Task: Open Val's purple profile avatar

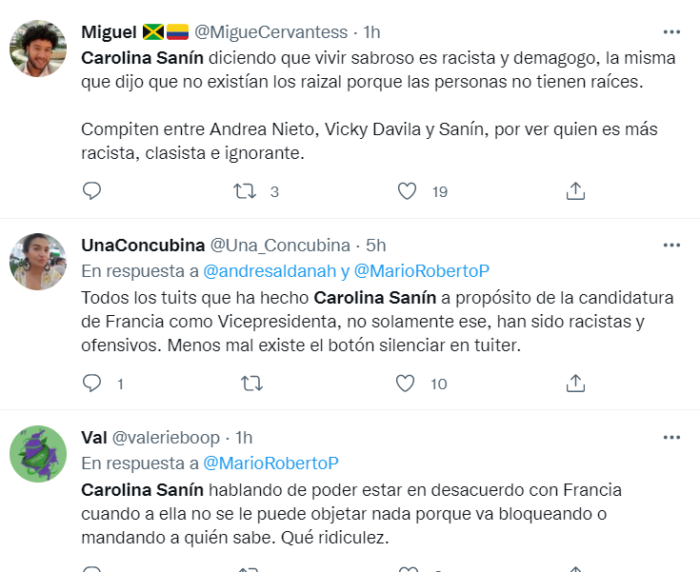Action: tap(38, 454)
